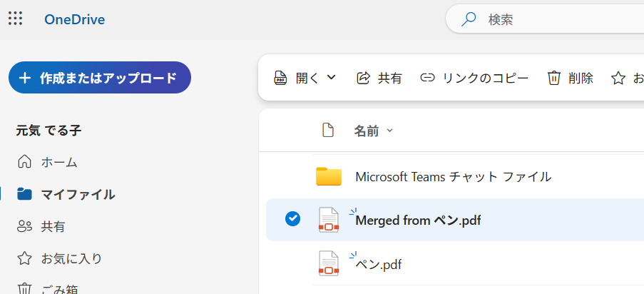Viewport: 644px width, 294px height.
Task: Click the search magnifier icon
Action: (469, 19)
